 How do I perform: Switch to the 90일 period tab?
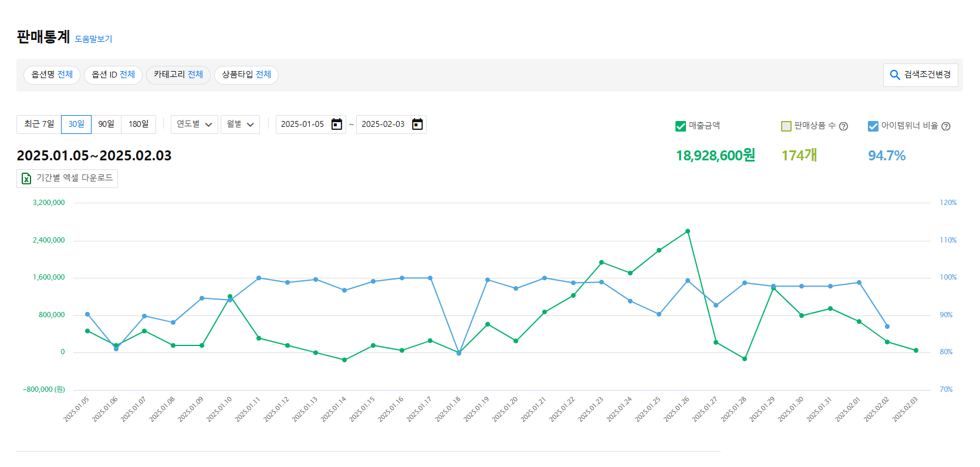point(106,124)
